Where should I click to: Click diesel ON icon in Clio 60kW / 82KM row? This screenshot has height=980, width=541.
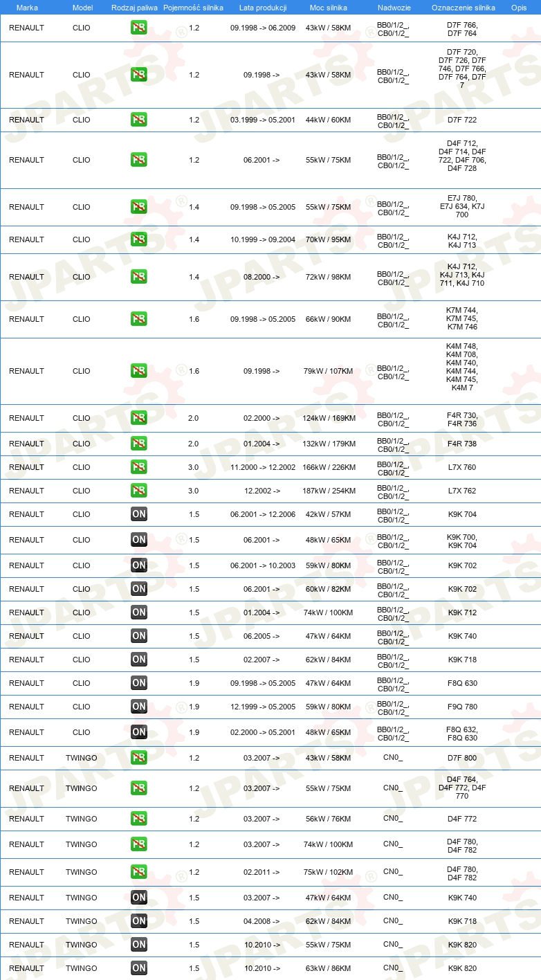tap(139, 589)
